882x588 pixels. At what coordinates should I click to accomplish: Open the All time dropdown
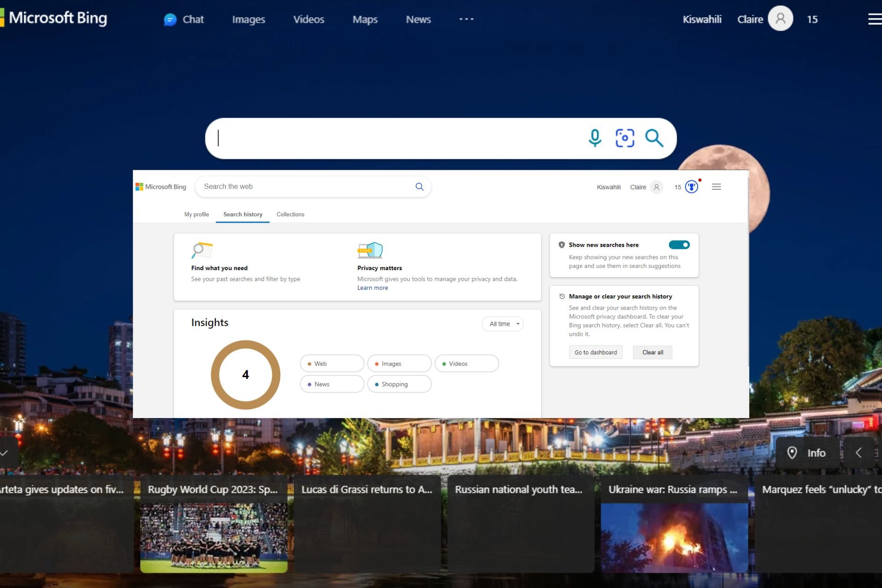coord(503,324)
